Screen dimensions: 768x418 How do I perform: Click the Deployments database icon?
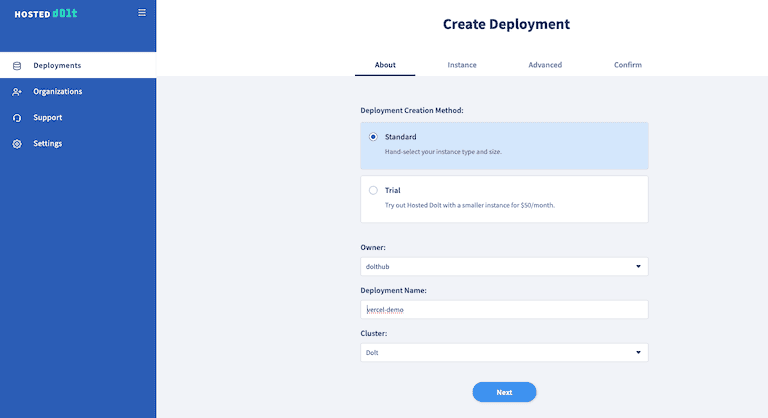click(x=17, y=66)
